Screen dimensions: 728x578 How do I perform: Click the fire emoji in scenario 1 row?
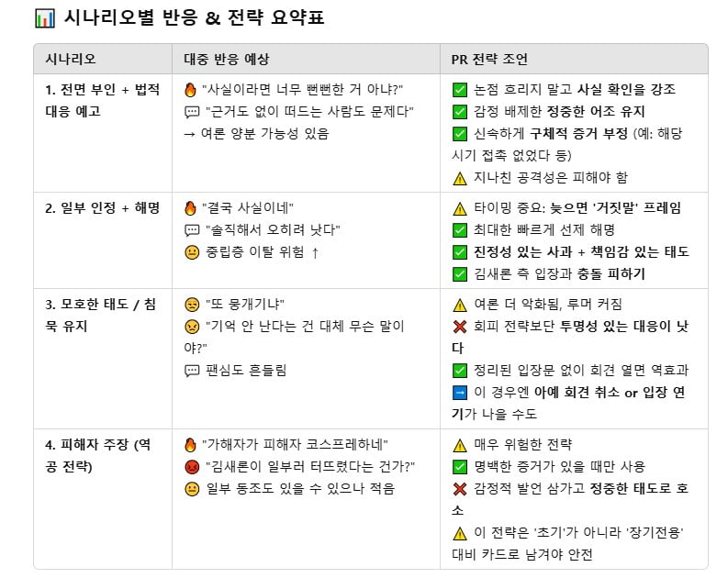[x=190, y=90]
